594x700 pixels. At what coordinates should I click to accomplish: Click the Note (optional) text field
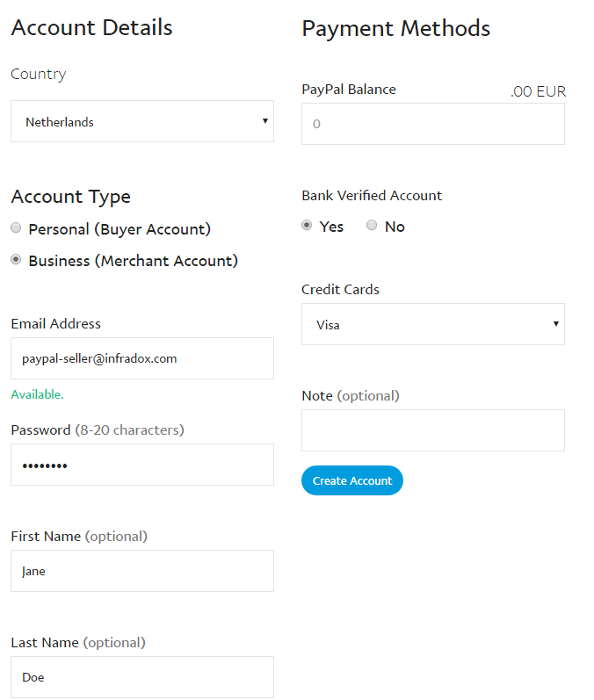[x=433, y=430]
